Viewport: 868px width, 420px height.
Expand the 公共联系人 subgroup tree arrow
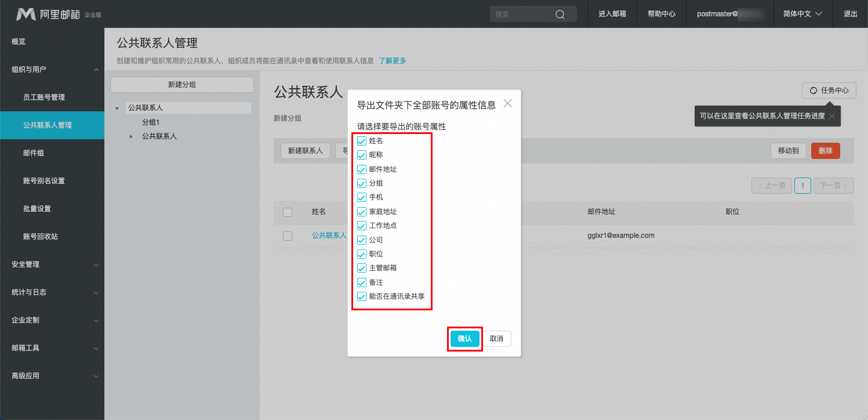pyautogui.click(x=131, y=136)
